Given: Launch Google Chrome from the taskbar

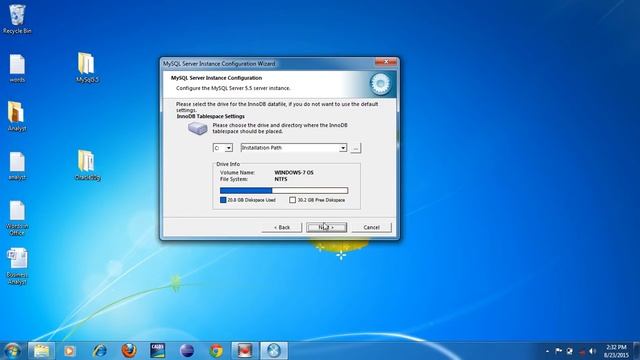Looking at the screenshot, I should coord(216,351).
